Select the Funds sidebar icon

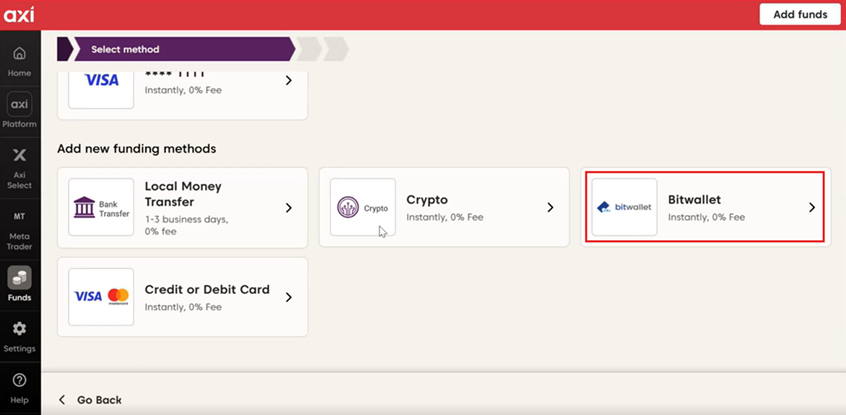[x=20, y=284]
